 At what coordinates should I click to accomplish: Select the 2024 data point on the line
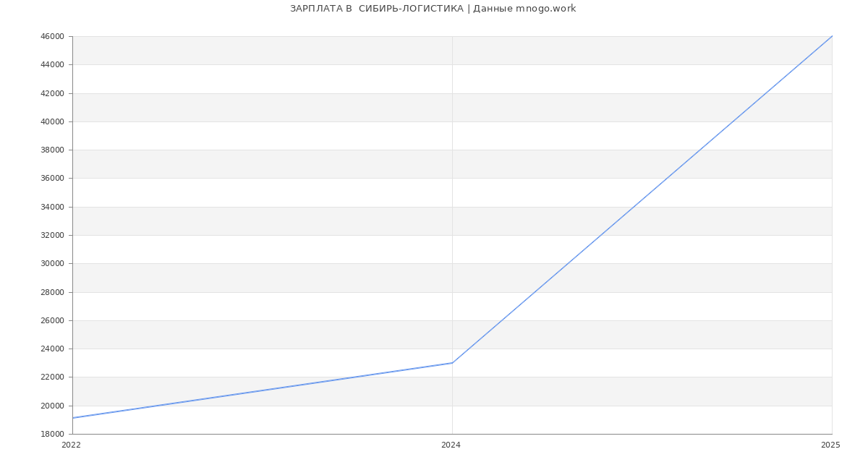tap(452, 363)
